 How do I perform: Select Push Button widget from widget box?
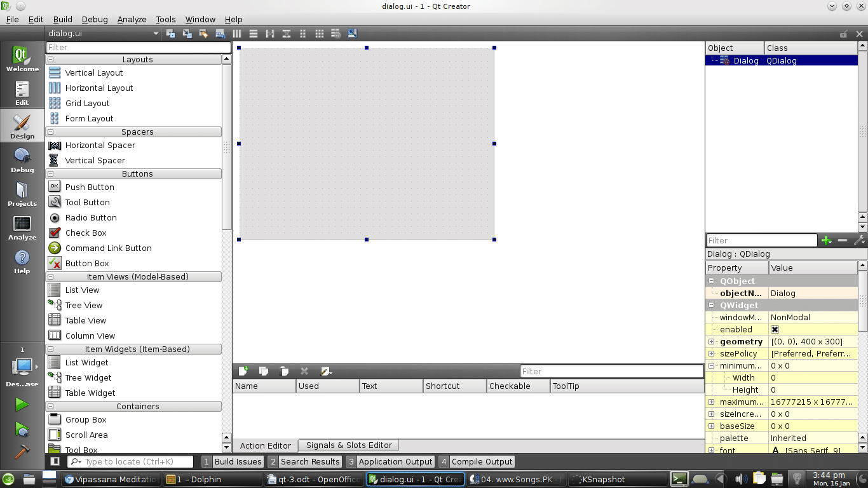click(90, 187)
